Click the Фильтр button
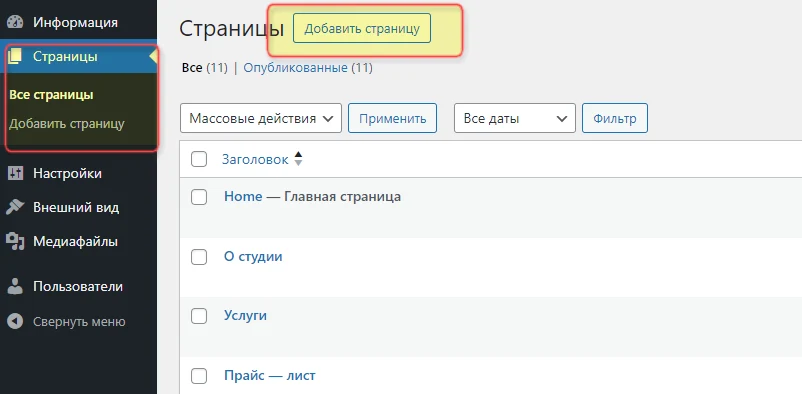The height and width of the screenshot is (394, 802). point(615,118)
